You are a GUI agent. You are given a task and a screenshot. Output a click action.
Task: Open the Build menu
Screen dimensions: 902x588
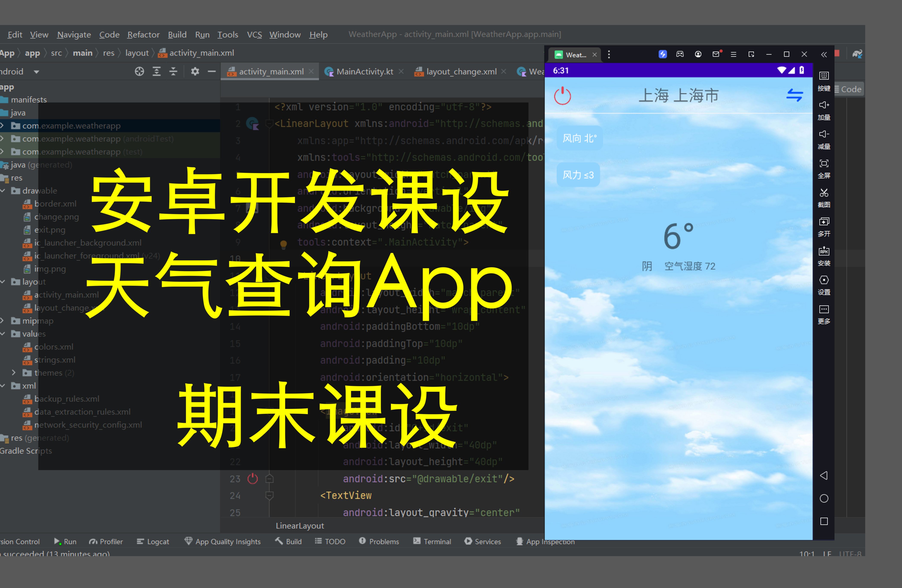177,35
